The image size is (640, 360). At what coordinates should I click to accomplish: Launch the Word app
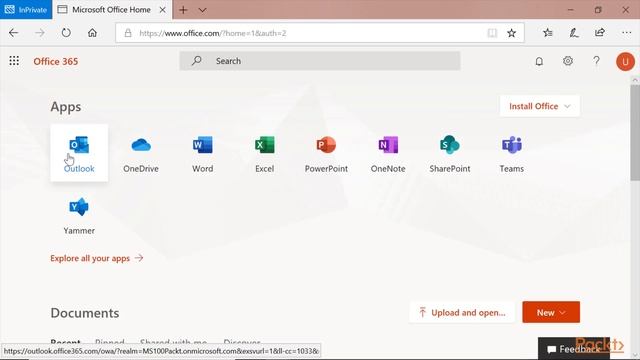coord(203,153)
